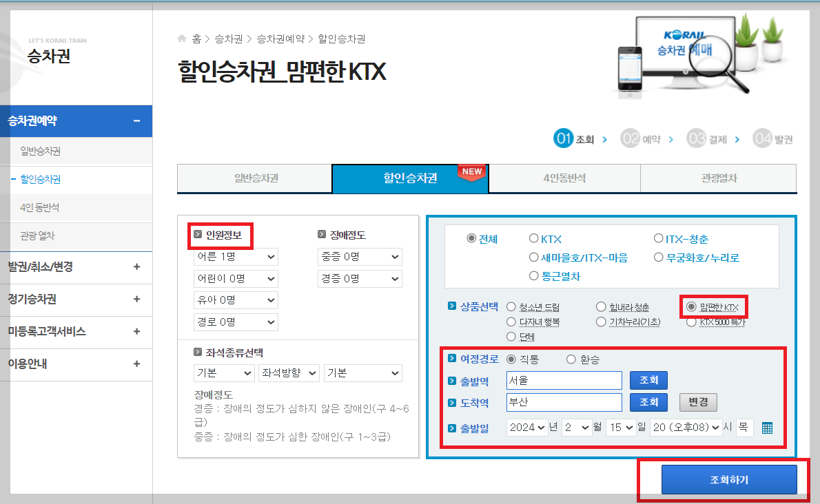Select 환승 journey route radio
Screen dimensions: 820x504
571,359
